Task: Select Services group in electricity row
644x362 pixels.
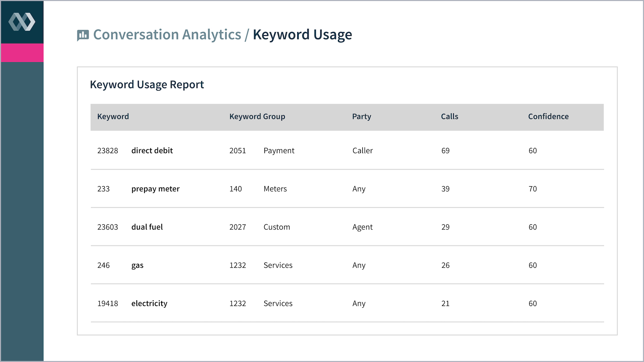Action: coord(278,303)
